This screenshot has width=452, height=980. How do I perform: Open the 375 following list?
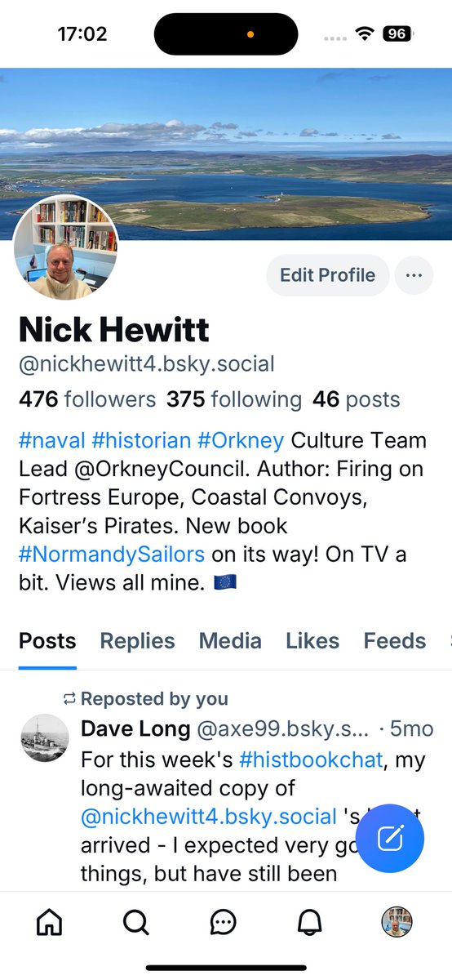tap(234, 399)
